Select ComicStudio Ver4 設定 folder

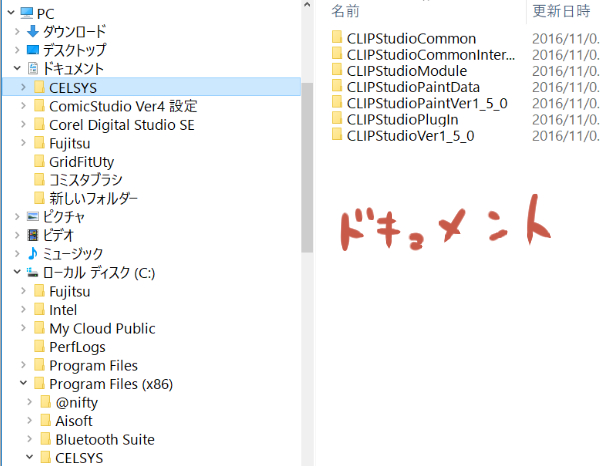pos(123,106)
